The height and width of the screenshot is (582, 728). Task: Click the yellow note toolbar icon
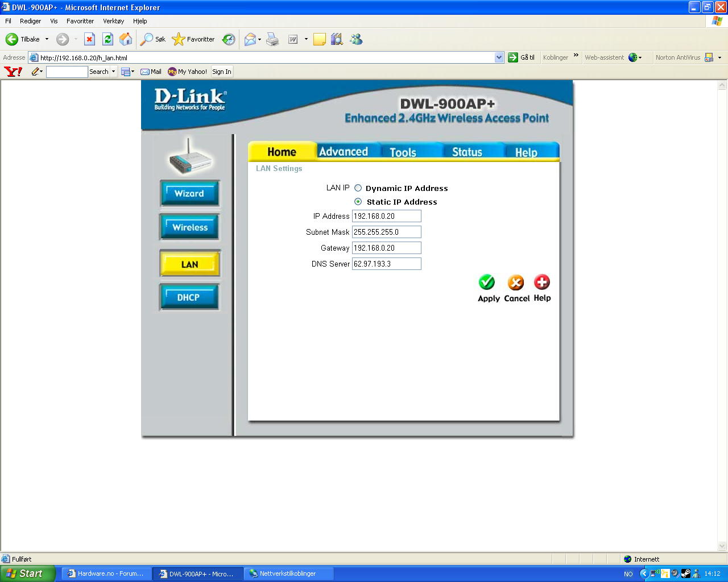tap(320, 39)
